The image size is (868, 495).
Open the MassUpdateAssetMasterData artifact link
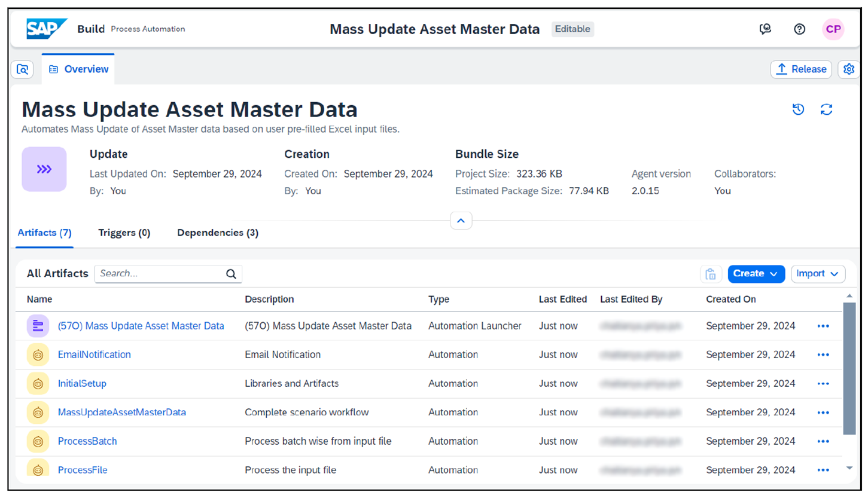coord(122,412)
